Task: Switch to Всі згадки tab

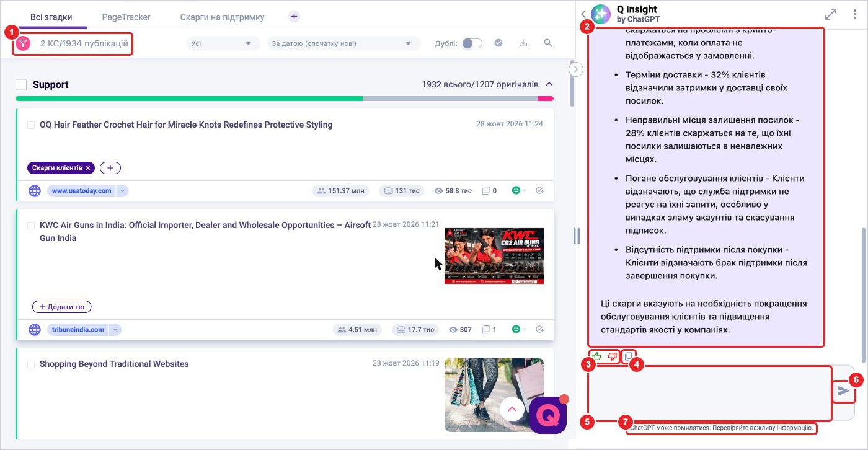Action: pos(51,17)
